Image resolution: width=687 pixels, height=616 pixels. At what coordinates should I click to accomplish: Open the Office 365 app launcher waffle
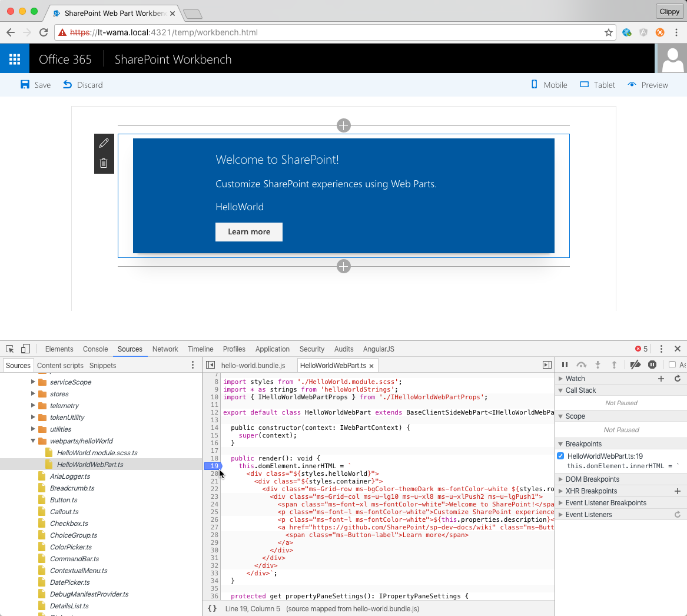click(15, 59)
